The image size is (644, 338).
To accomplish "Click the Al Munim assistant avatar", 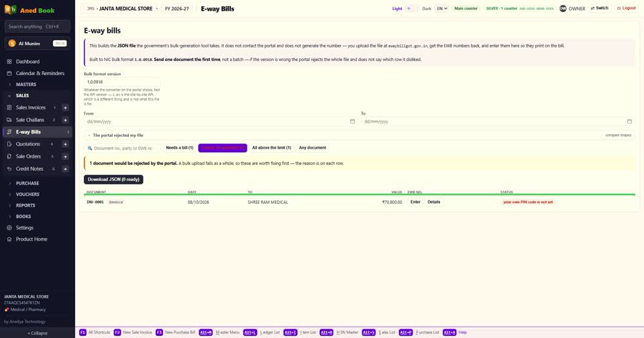I will click(x=12, y=44).
